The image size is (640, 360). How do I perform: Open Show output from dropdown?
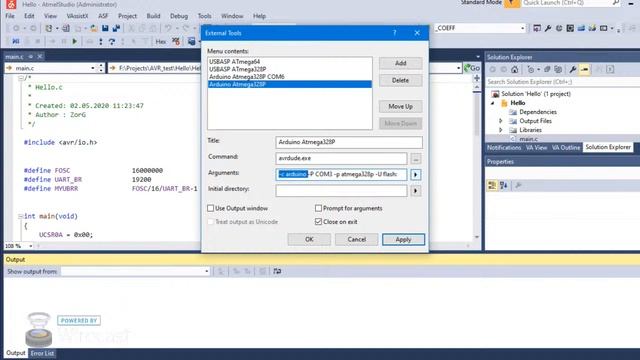click(207, 271)
